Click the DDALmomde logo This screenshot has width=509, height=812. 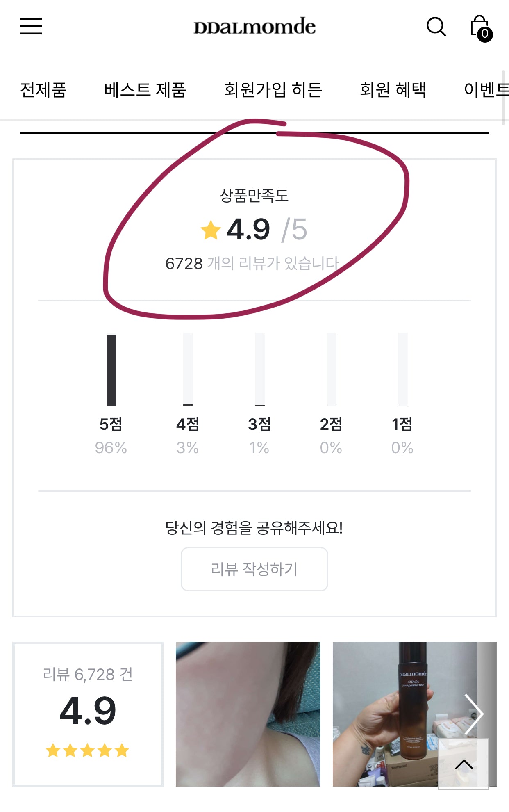tap(254, 27)
